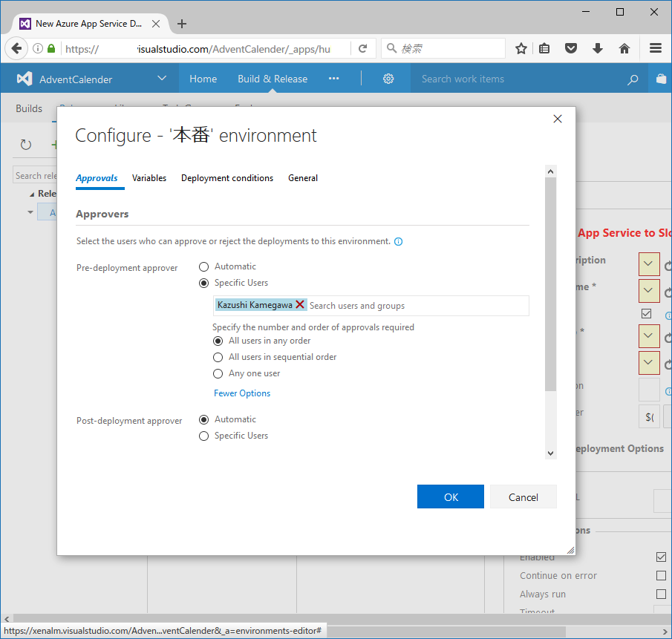Open the Firefox hamburger menu
The height and width of the screenshot is (639, 672).
pyautogui.click(x=655, y=48)
